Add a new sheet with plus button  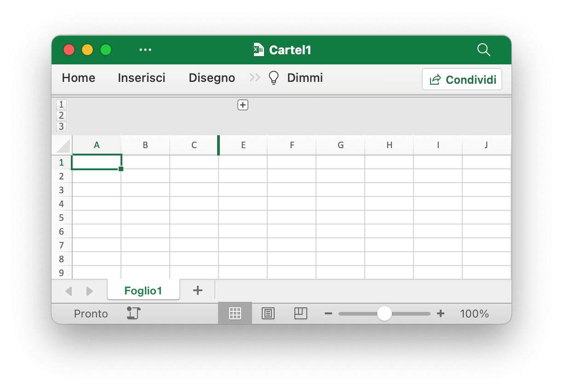[x=198, y=290]
